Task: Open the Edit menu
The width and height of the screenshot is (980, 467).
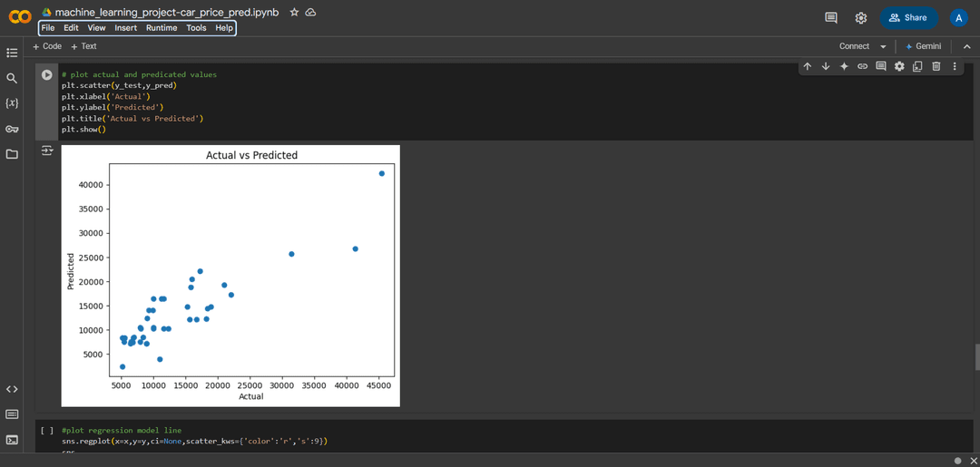Action: pyautogui.click(x=71, y=28)
